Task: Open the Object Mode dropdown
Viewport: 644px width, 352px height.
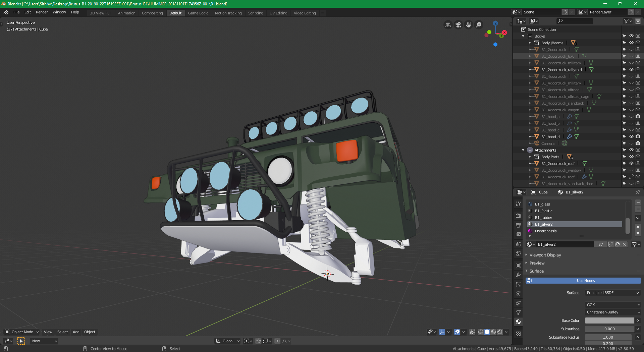Action: (22, 332)
